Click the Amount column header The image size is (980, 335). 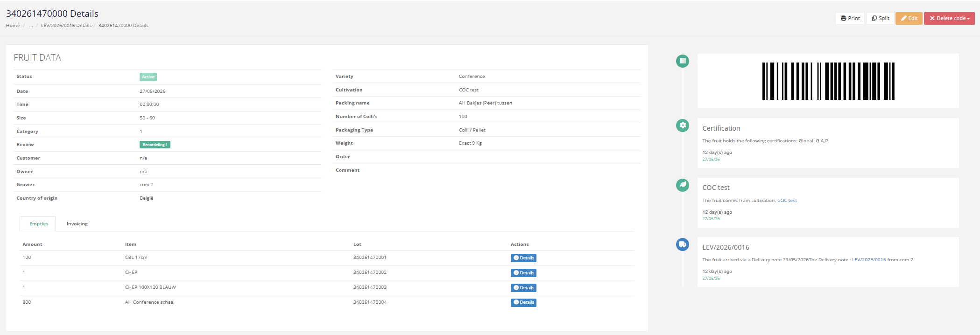[x=32, y=244]
